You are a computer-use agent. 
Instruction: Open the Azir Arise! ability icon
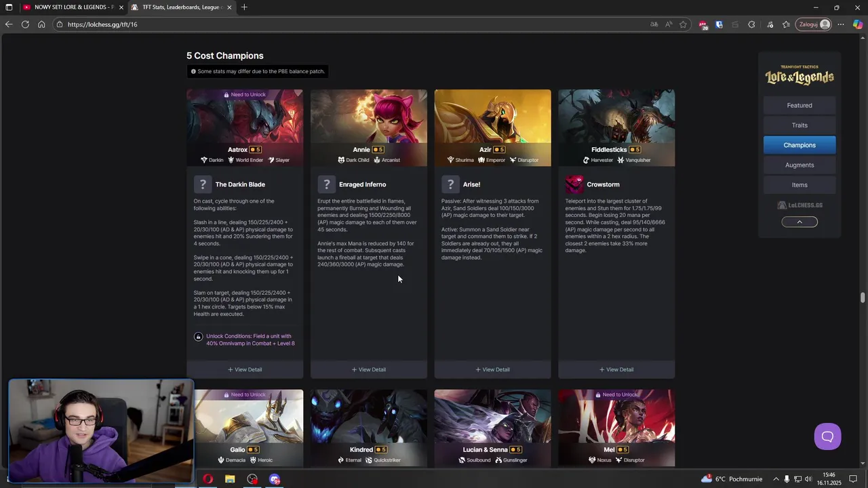(x=450, y=184)
